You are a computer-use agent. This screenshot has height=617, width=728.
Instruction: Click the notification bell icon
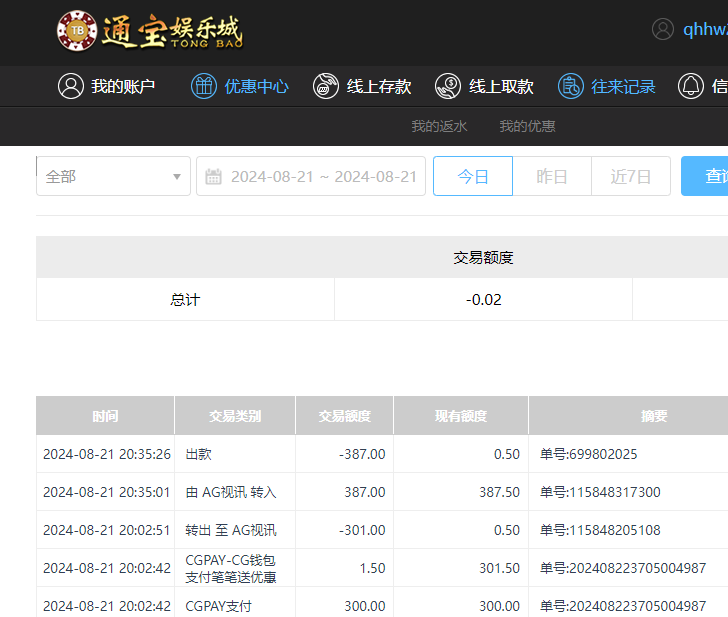pos(691,86)
